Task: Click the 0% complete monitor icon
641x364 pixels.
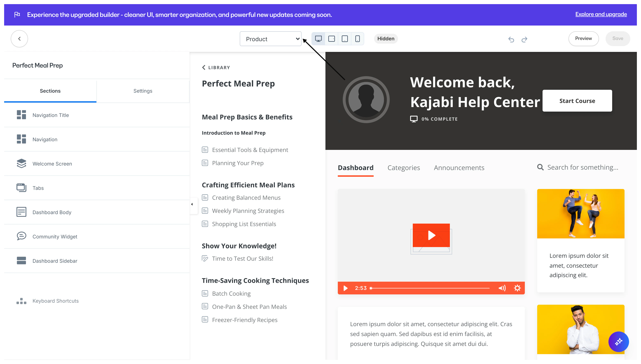Action: click(x=414, y=119)
